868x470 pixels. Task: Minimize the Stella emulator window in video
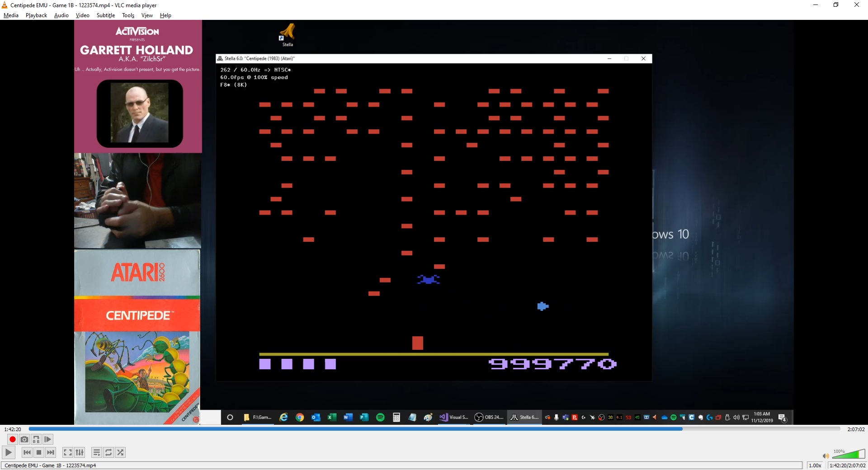coord(609,58)
